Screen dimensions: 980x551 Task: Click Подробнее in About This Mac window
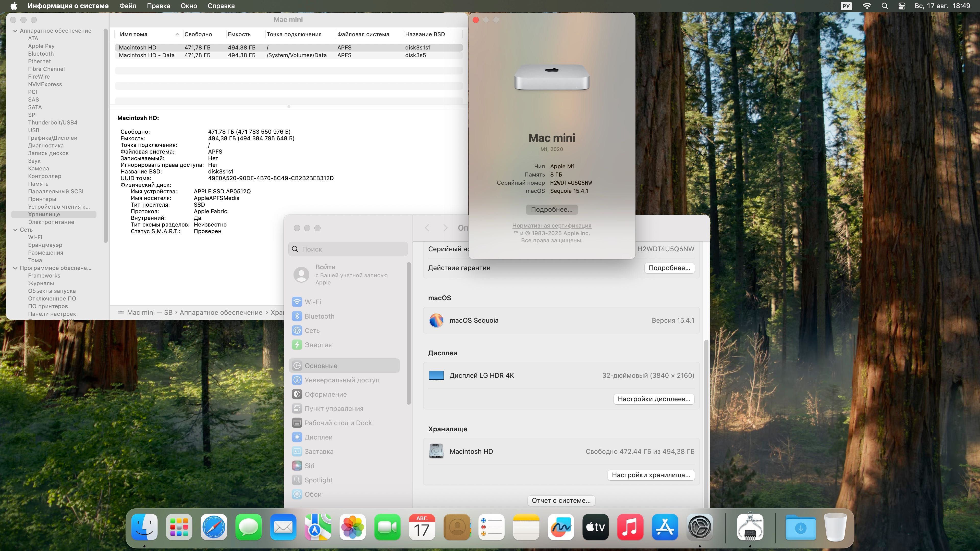coord(552,209)
